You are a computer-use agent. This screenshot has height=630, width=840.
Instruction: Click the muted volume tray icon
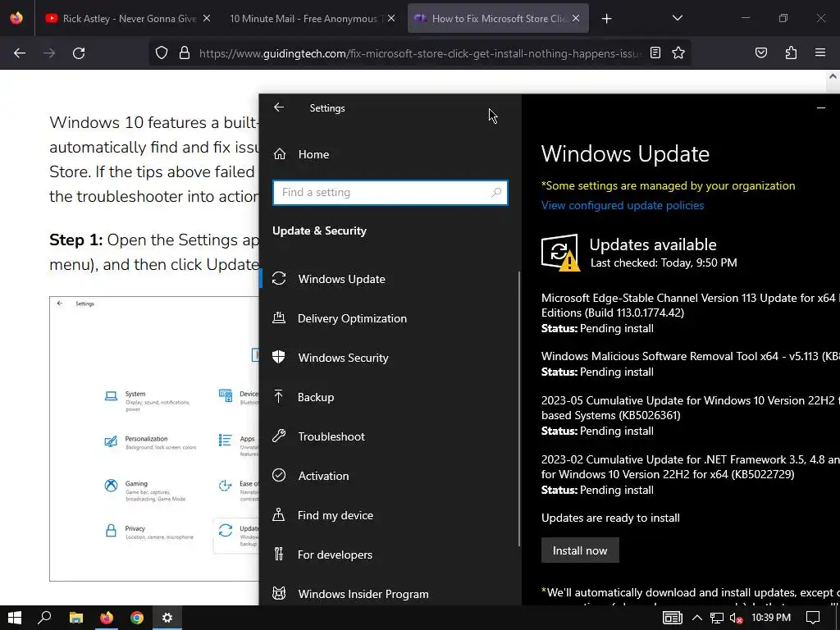pos(737,618)
